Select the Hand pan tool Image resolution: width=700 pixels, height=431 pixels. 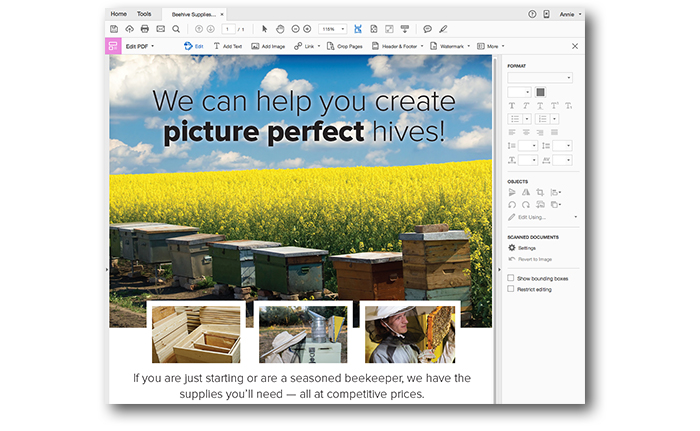click(x=280, y=29)
